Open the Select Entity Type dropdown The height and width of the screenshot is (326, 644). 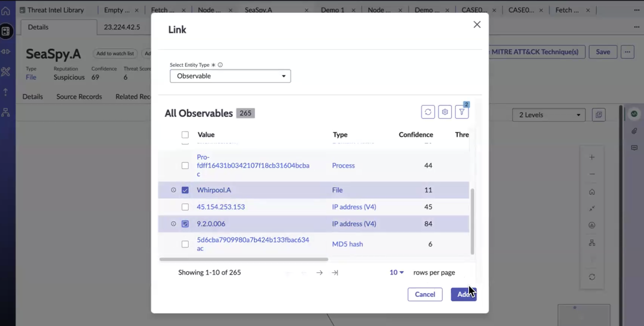tap(230, 76)
